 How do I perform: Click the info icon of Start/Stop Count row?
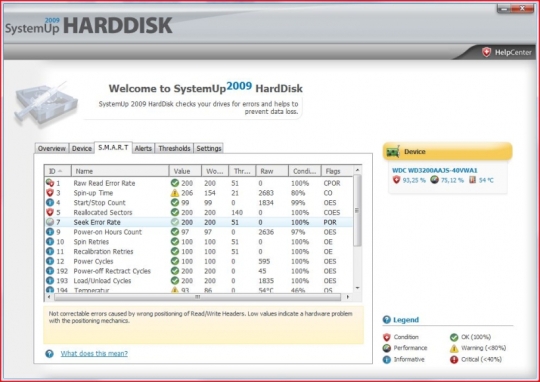pyautogui.click(x=50, y=203)
